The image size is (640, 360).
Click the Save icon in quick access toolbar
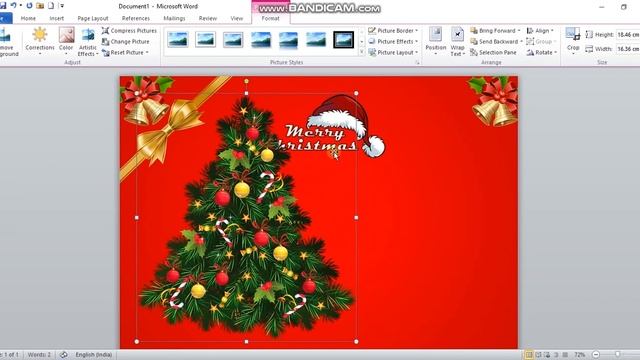pyautogui.click(x=3, y=6)
